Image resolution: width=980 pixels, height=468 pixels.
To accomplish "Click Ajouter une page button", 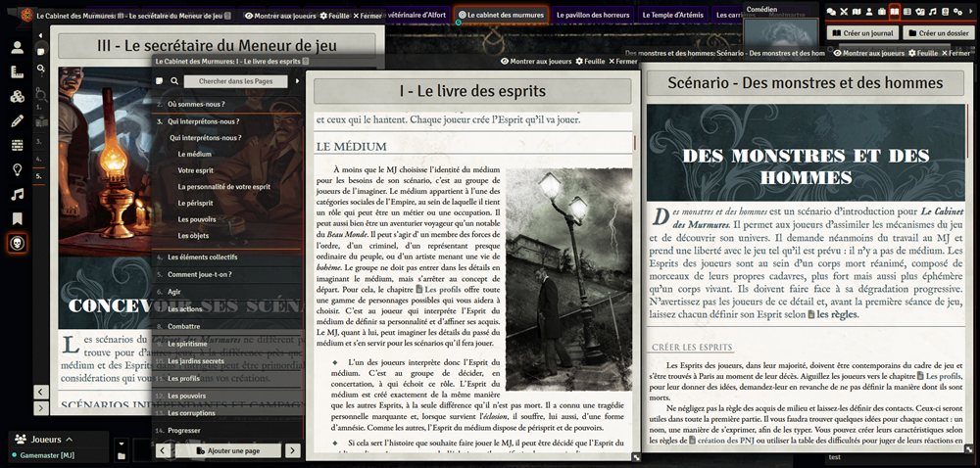I will (227, 450).
